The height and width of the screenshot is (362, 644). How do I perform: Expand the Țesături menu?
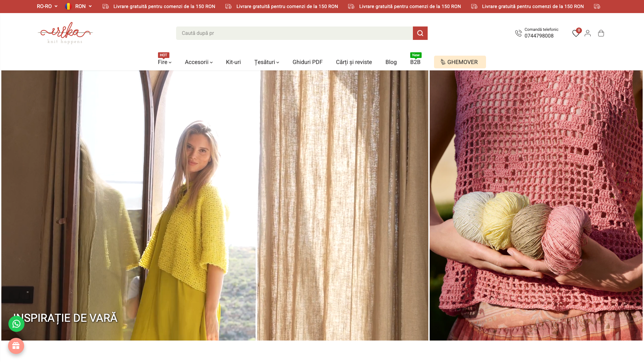tap(267, 62)
